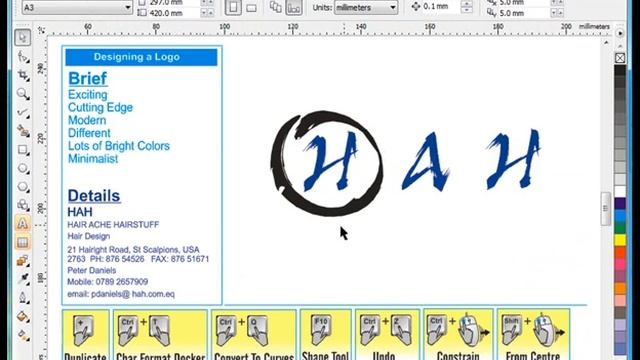Select the No Color swatch with X
The width and height of the screenshot is (640, 360).
tap(620, 58)
